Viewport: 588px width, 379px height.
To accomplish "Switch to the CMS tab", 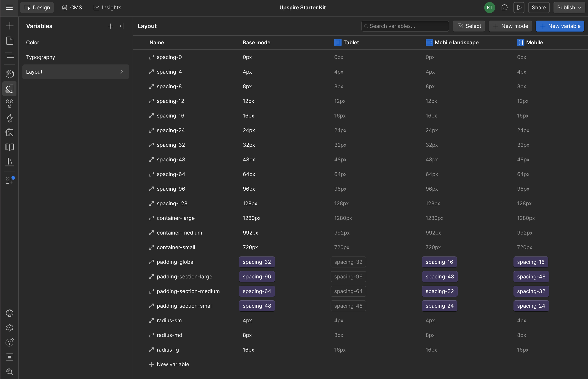I will click(72, 7).
